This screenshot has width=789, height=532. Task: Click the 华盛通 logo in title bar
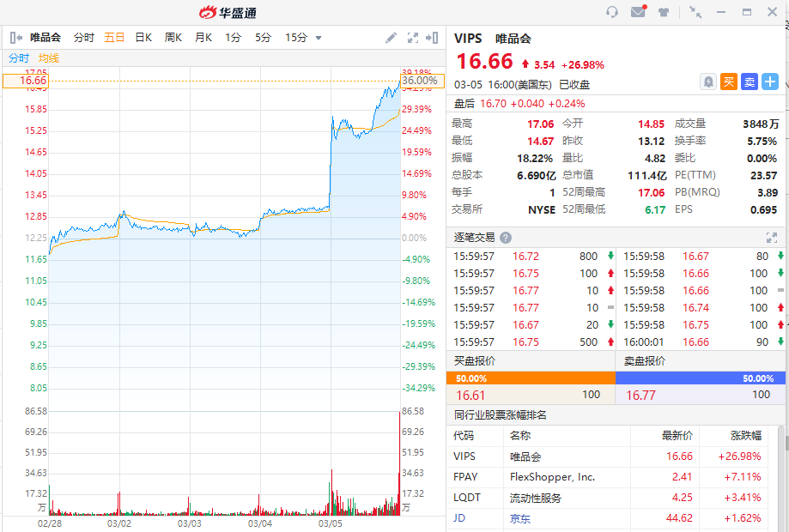tap(228, 12)
